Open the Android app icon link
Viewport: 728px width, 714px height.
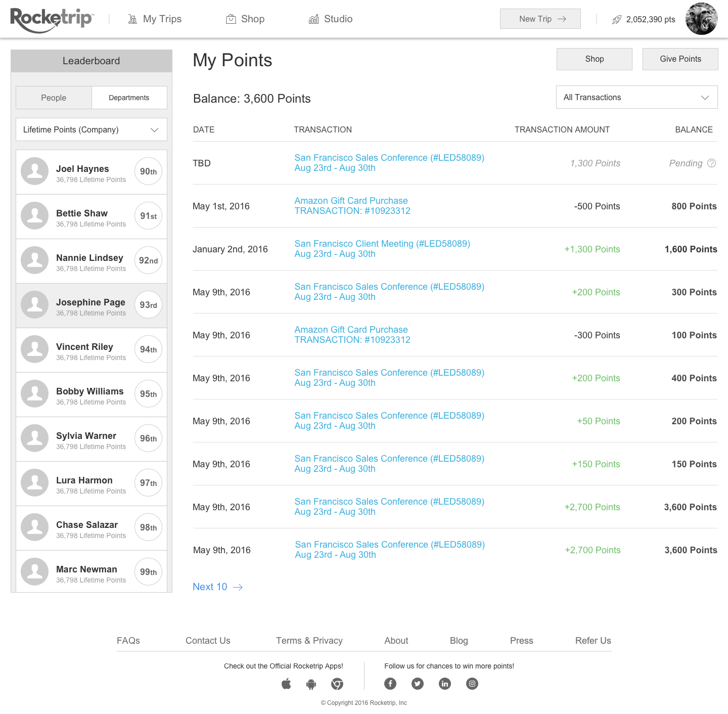pos(311,684)
